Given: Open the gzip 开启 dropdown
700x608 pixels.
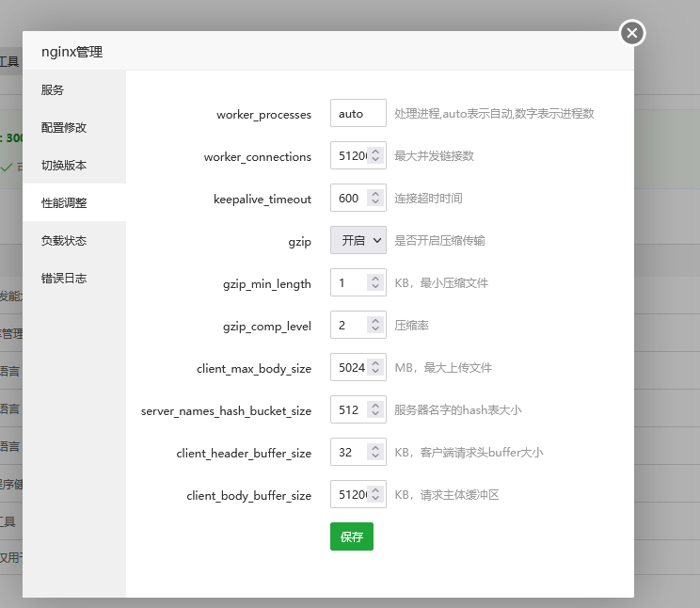Looking at the screenshot, I should click(x=358, y=241).
